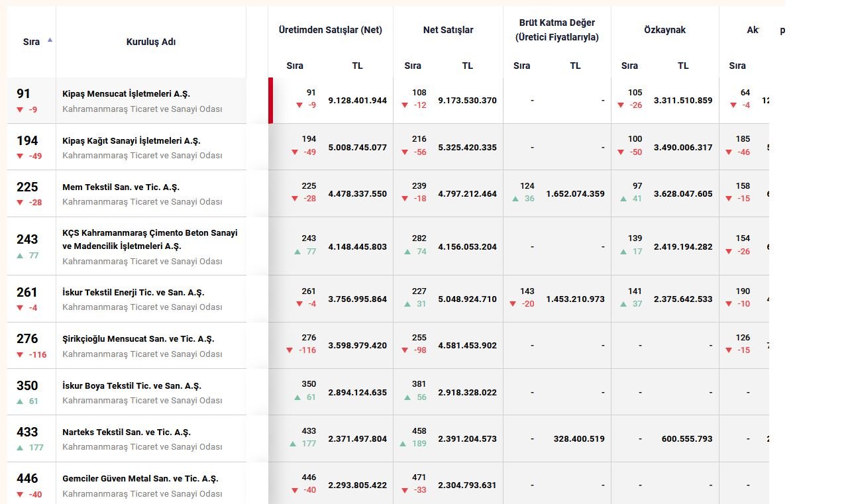The height and width of the screenshot is (504, 848).
Task: Click the red marker bar on Kipaş Mensucat row
Action: click(270, 101)
